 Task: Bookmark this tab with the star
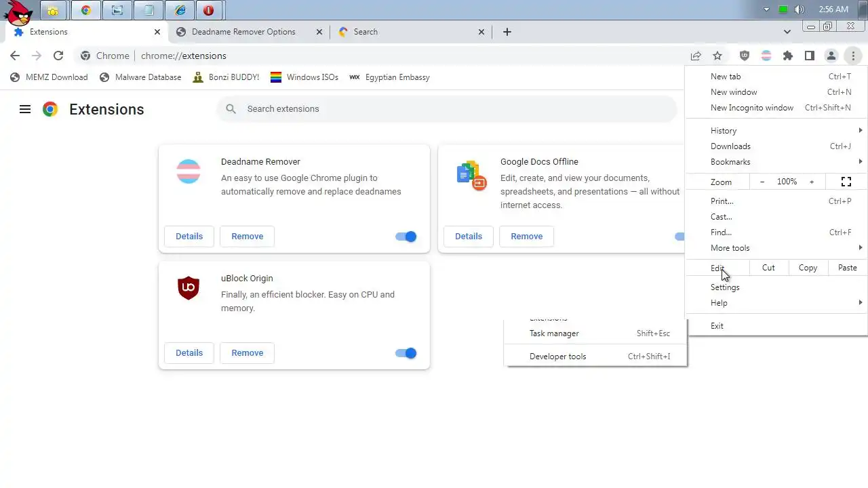pos(717,56)
